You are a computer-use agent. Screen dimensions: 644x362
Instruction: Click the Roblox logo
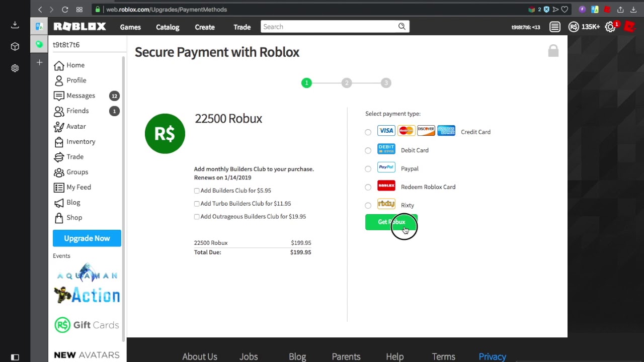click(79, 27)
